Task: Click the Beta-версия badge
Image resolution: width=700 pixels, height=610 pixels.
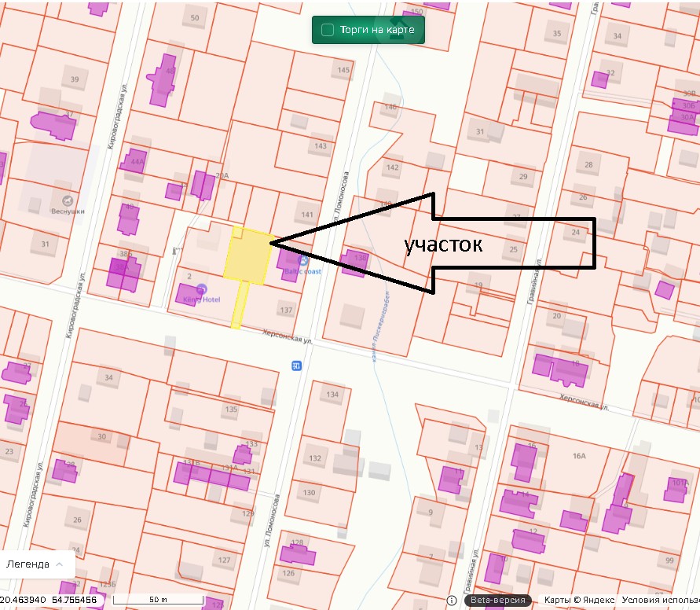Action: click(x=498, y=601)
